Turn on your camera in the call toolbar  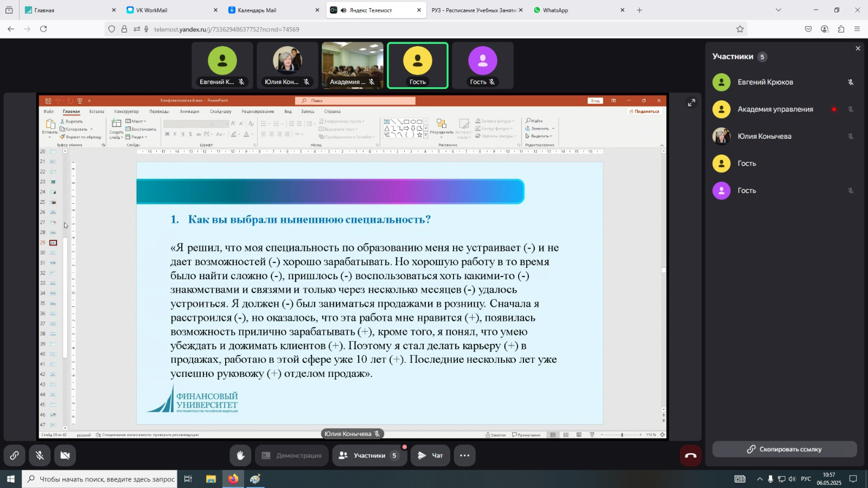pyautogui.click(x=65, y=455)
